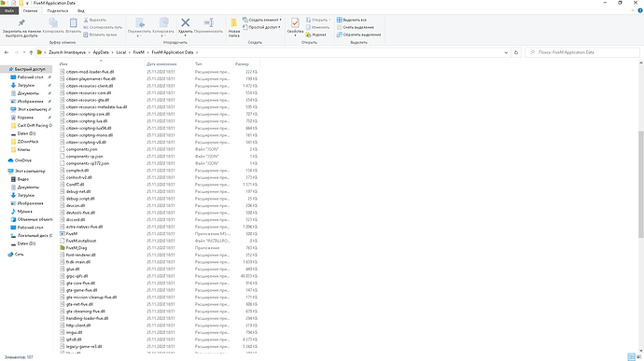644x361 pixels.
Task: Click Обратить выделение
Action: coord(359,35)
